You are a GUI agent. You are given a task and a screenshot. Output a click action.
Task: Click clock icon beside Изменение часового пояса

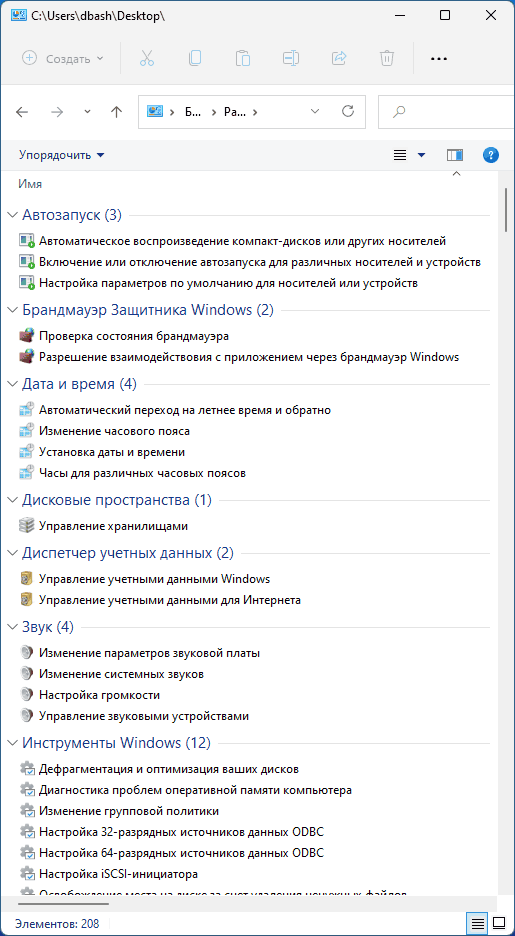(x=26, y=431)
